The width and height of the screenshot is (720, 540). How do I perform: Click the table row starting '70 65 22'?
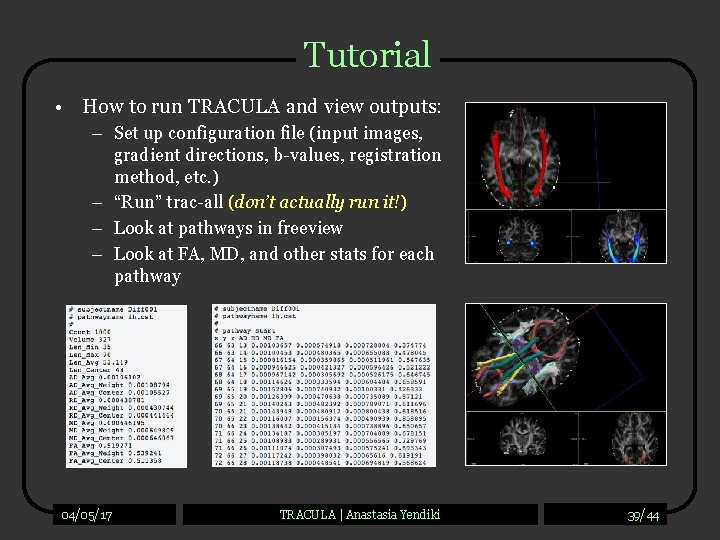tap(320, 418)
